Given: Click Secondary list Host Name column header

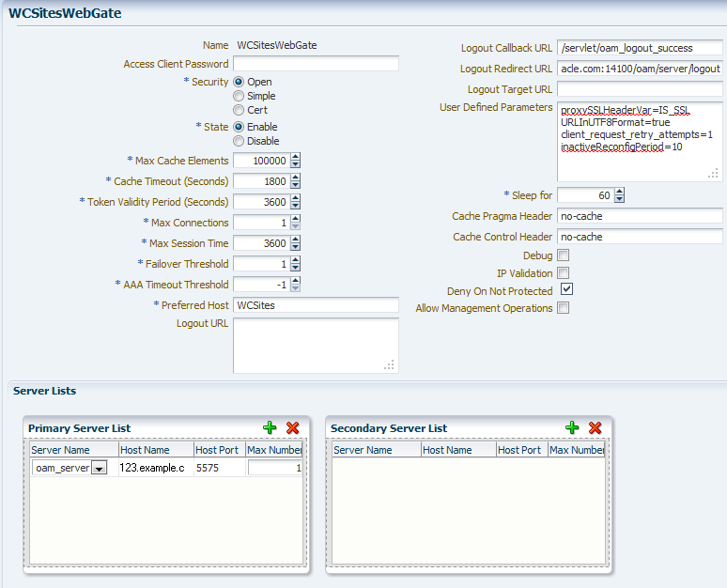Looking at the screenshot, I should click(458, 450).
